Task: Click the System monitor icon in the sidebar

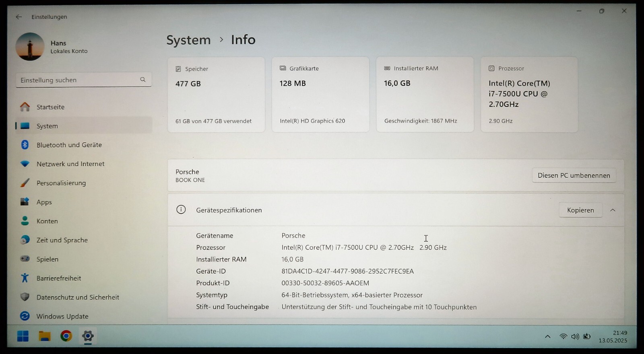Action: 25,126
